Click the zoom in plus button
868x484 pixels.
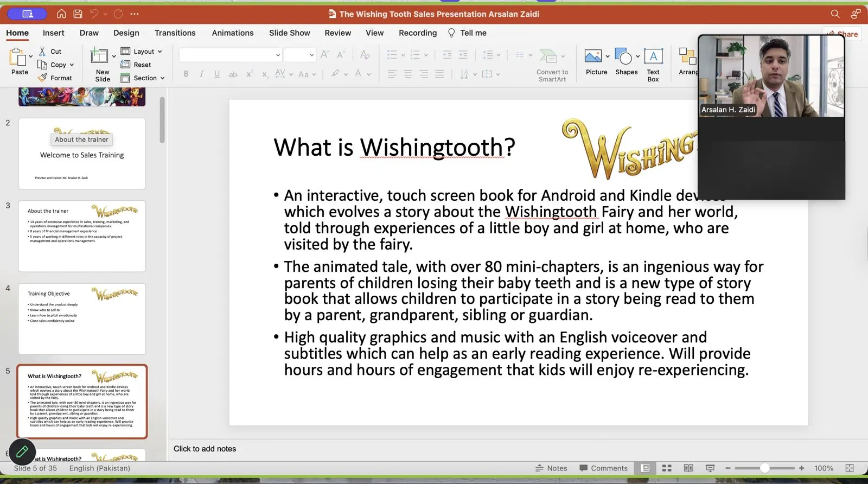(801, 468)
